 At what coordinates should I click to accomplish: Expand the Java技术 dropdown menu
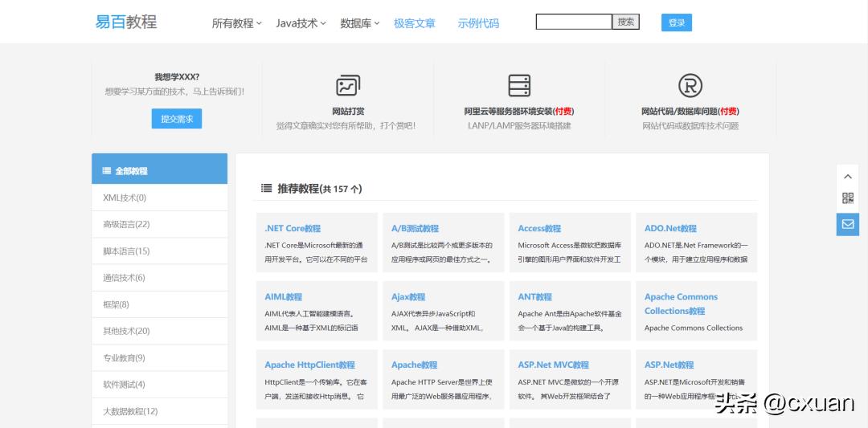[x=301, y=23]
